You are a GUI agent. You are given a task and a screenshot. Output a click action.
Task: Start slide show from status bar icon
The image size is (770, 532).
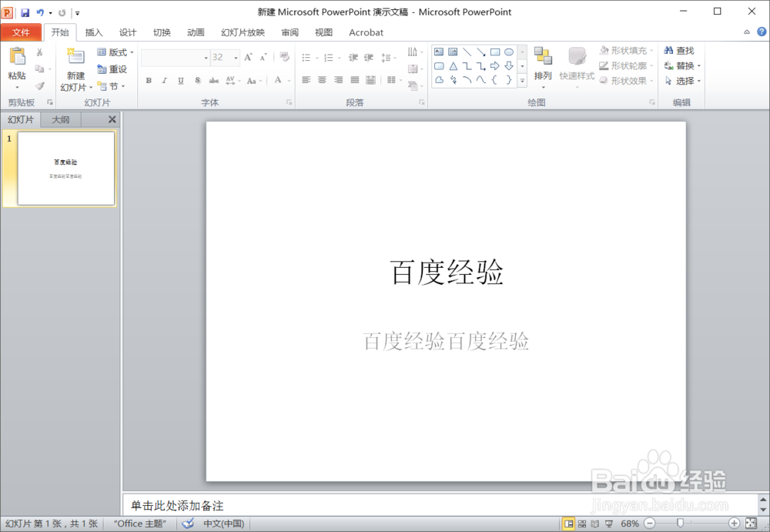point(609,524)
